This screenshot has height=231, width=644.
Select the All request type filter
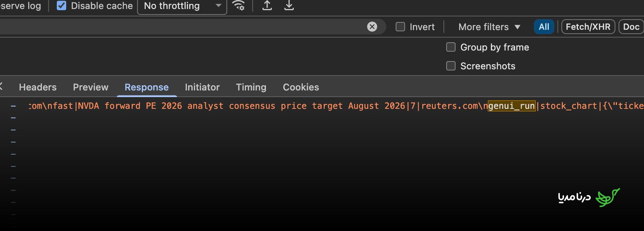544,27
